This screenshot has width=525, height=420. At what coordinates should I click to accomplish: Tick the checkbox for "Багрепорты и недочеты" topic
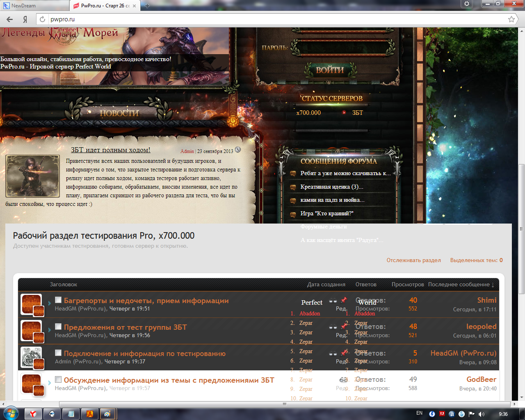pos(58,300)
